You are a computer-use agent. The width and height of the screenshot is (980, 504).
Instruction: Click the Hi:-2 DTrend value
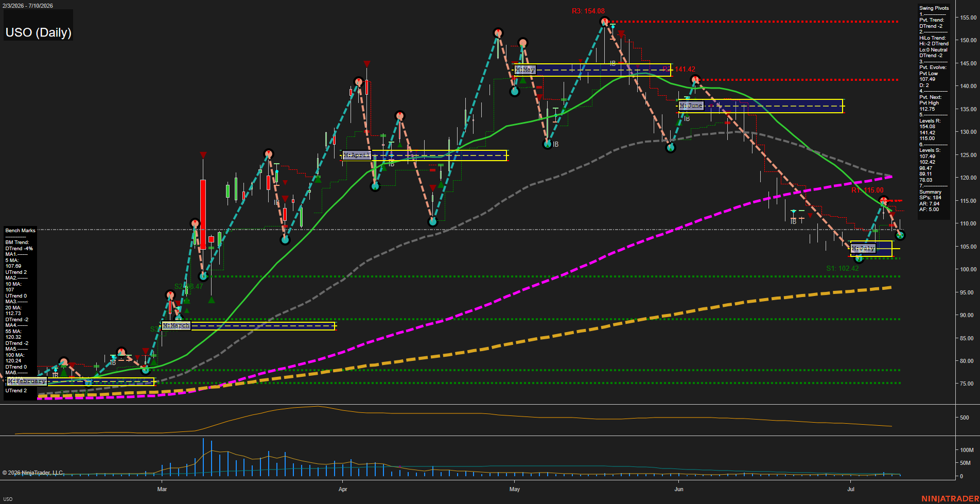tap(934, 44)
